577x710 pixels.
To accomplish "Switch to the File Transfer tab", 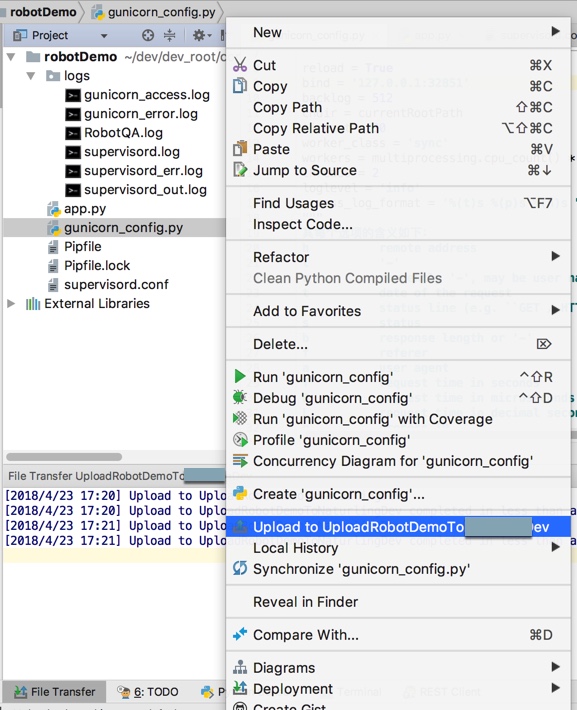I will point(54,691).
